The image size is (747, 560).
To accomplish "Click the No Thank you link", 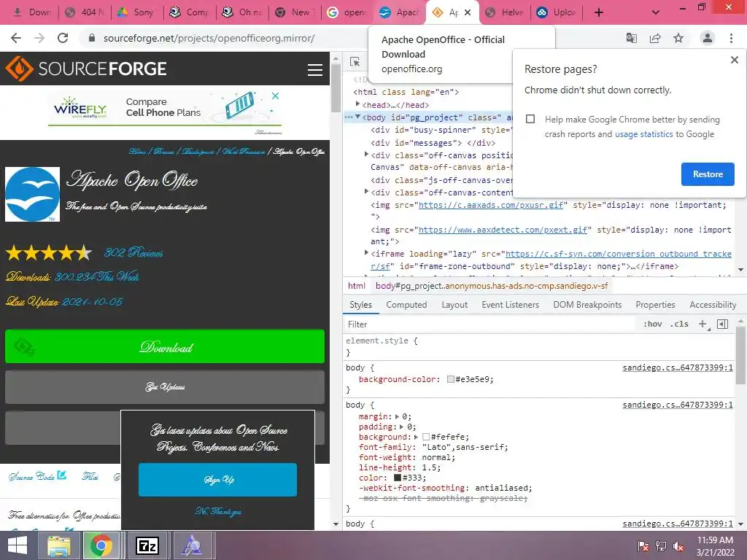I will 218,511.
